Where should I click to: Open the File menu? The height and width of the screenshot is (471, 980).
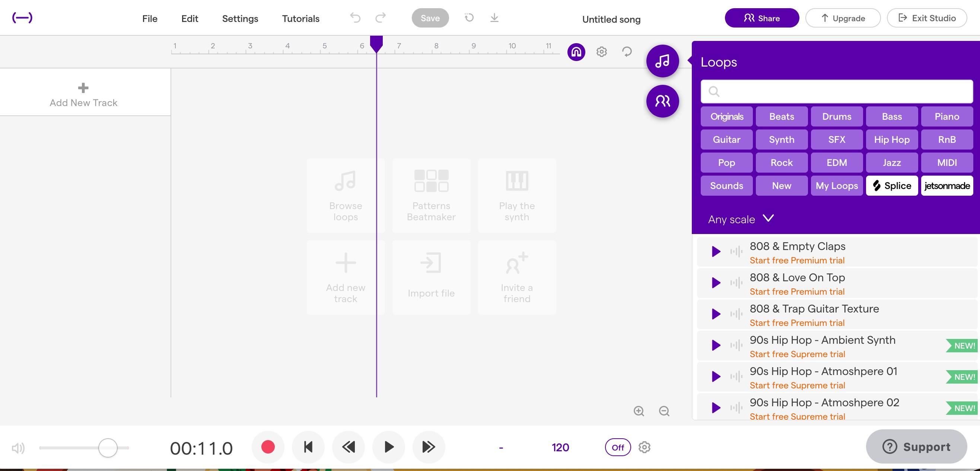coord(150,18)
